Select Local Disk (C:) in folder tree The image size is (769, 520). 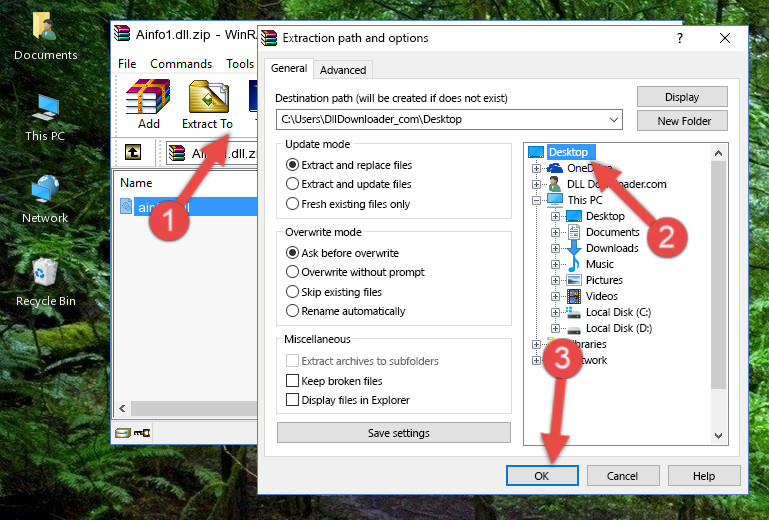pyautogui.click(x=618, y=312)
